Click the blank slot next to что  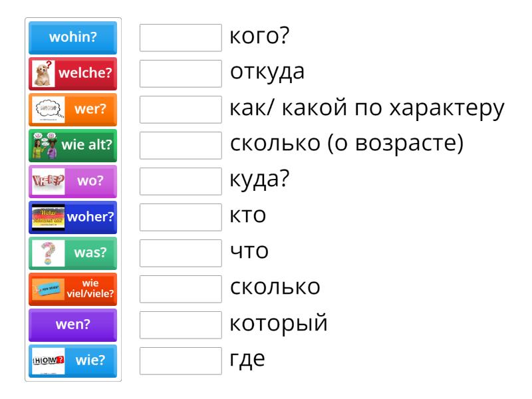tap(181, 253)
